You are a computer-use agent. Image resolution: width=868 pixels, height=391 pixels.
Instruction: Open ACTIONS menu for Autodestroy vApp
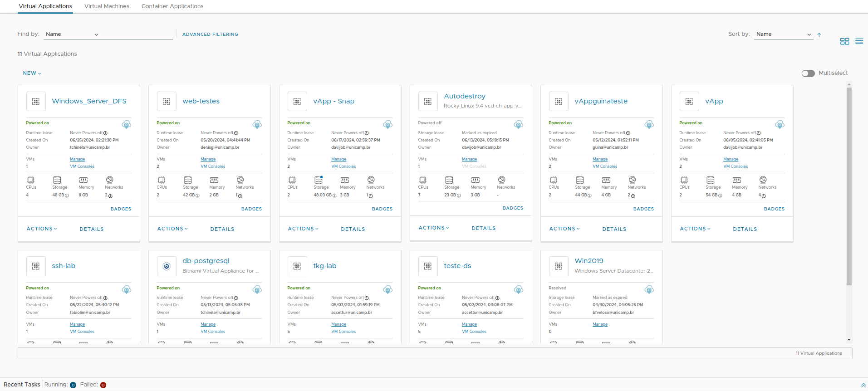tap(433, 228)
